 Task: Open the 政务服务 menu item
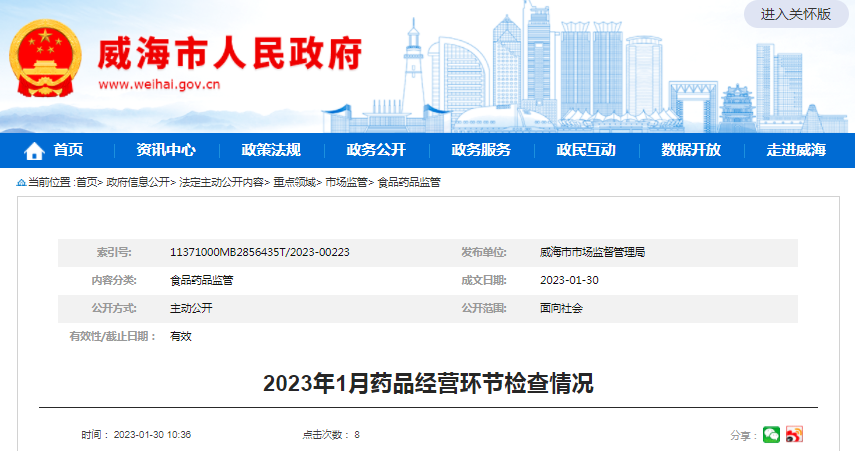pos(481,150)
